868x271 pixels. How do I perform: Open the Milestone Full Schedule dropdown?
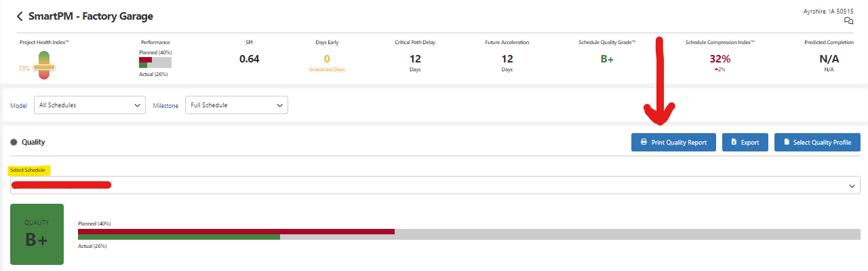(237, 105)
